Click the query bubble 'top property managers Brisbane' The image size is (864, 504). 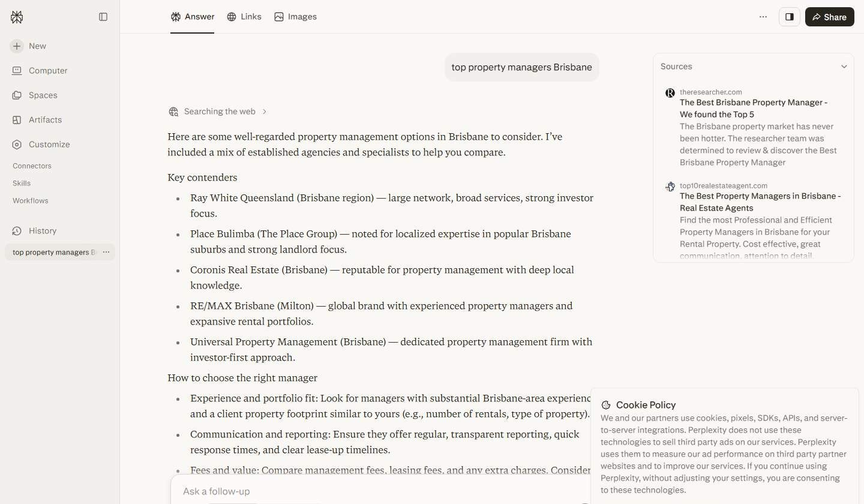(521, 67)
